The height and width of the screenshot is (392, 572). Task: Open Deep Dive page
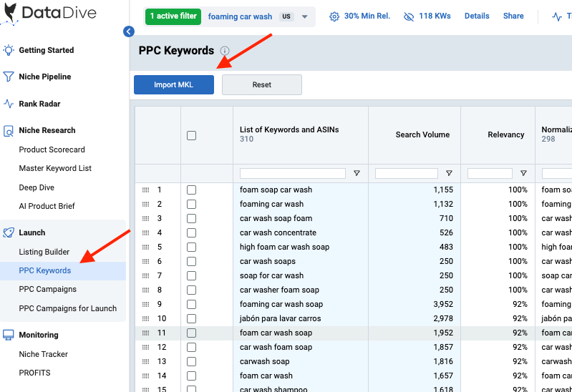pos(37,187)
